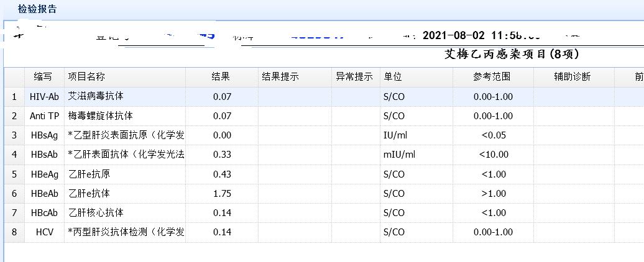This screenshot has height=262, width=644.
Task: Click the 乙肝e抗原 item name
Action: pos(89,174)
